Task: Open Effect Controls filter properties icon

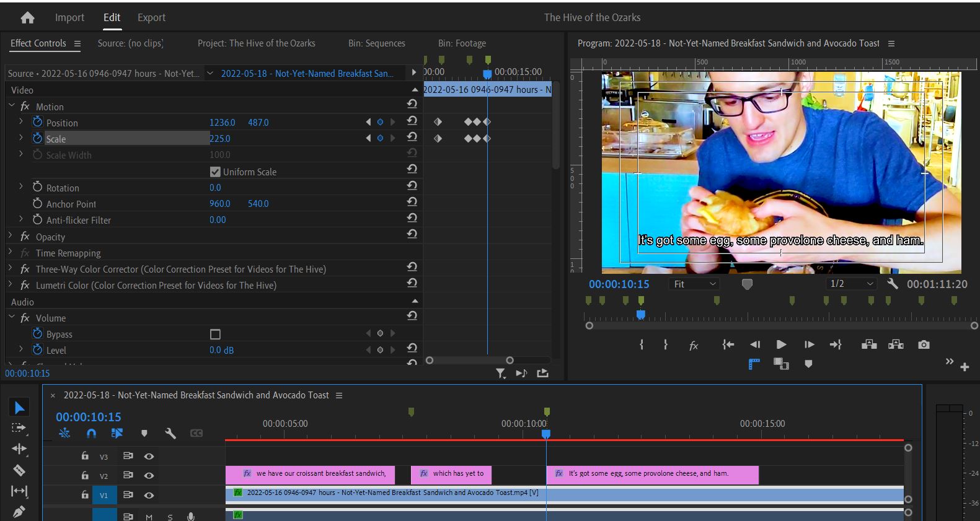Action: pos(501,373)
